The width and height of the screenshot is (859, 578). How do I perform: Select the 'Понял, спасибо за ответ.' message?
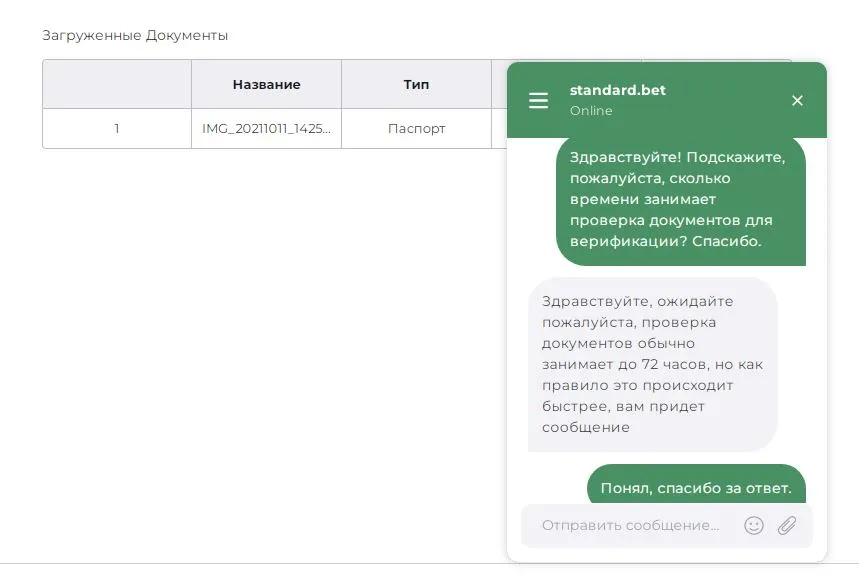point(696,484)
